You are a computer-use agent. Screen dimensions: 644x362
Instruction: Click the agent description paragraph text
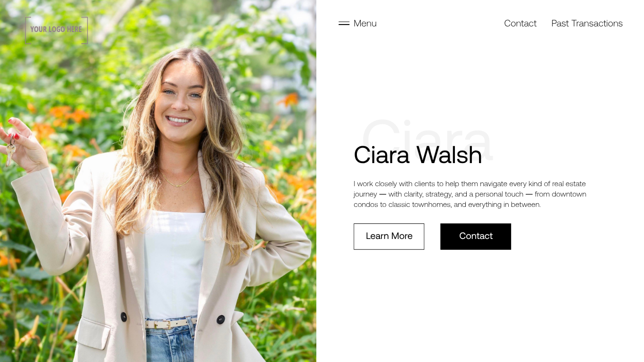(470, 194)
